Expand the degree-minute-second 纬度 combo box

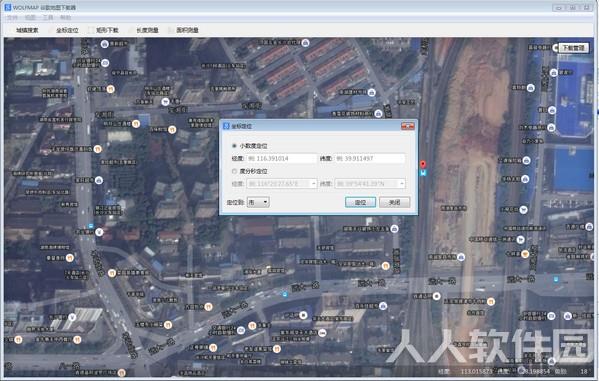(x=402, y=184)
